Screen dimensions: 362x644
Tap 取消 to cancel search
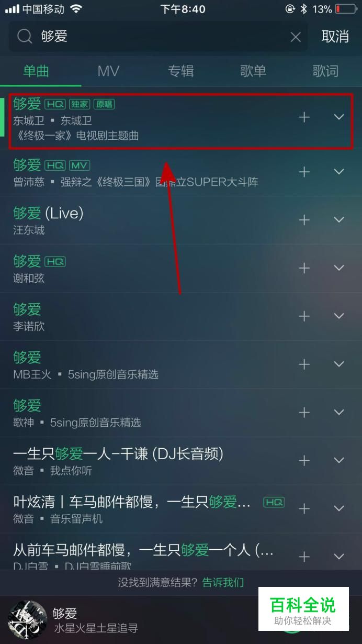point(335,36)
